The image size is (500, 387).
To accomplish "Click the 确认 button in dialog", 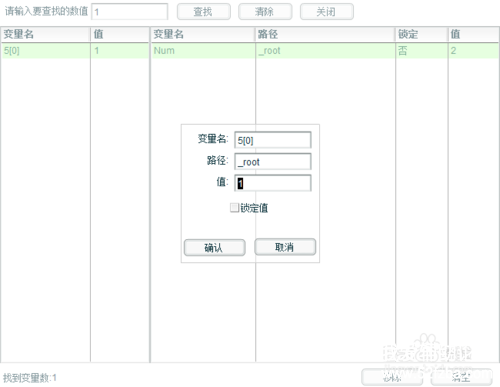I will point(214,247).
